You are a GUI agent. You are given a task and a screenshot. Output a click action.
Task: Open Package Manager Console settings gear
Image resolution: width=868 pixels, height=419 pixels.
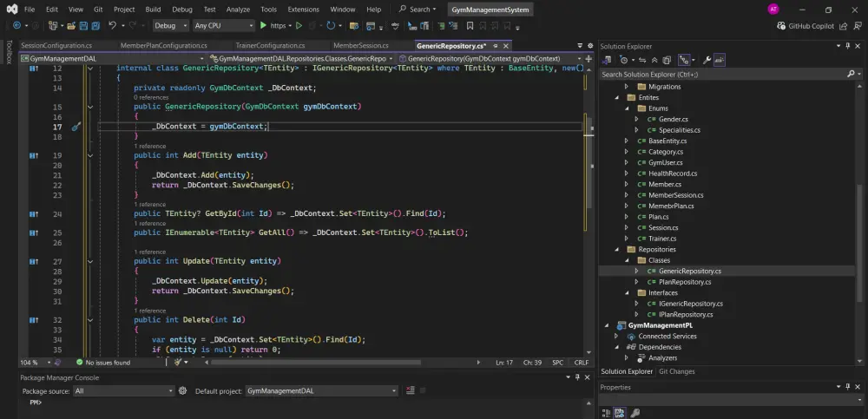(182, 390)
